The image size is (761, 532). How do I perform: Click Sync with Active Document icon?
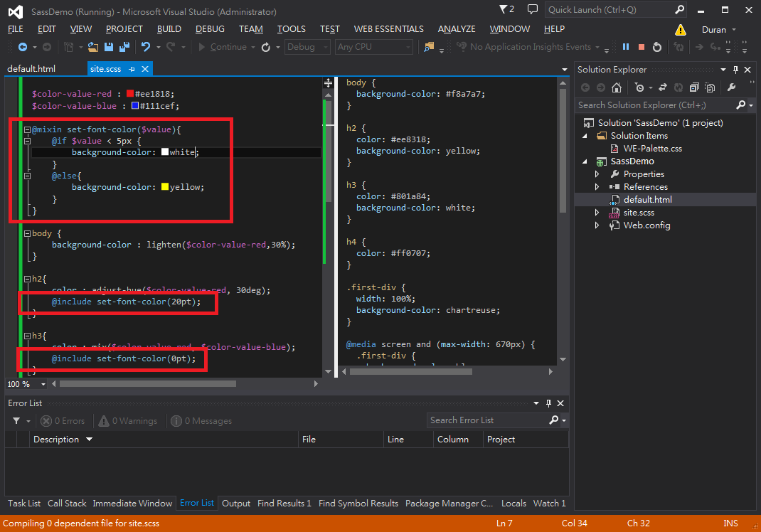point(663,87)
